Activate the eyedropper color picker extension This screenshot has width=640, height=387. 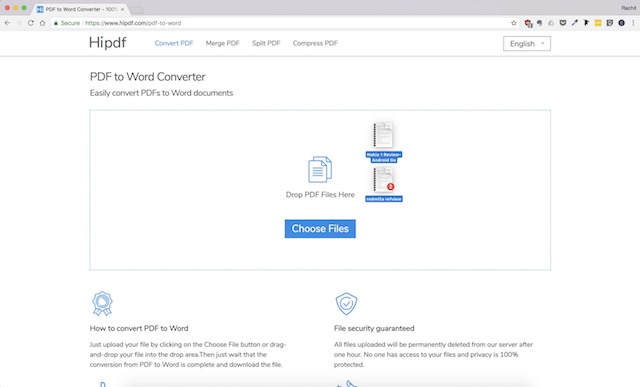pyautogui.click(x=575, y=23)
